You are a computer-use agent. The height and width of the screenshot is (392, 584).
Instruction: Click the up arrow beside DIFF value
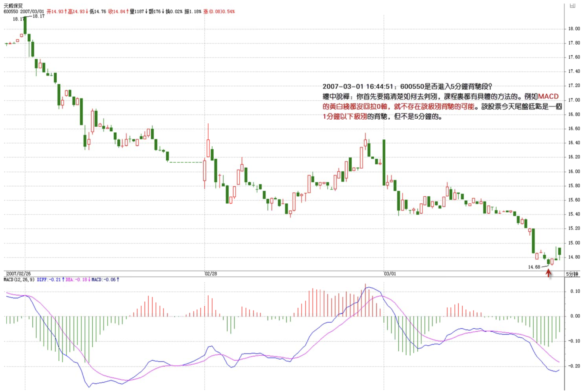tap(63, 280)
